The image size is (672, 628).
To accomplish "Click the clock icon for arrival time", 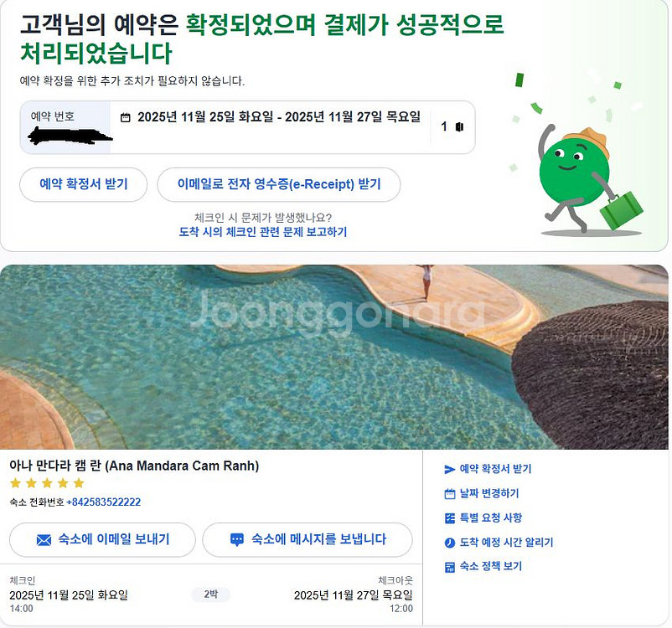I will (450, 543).
